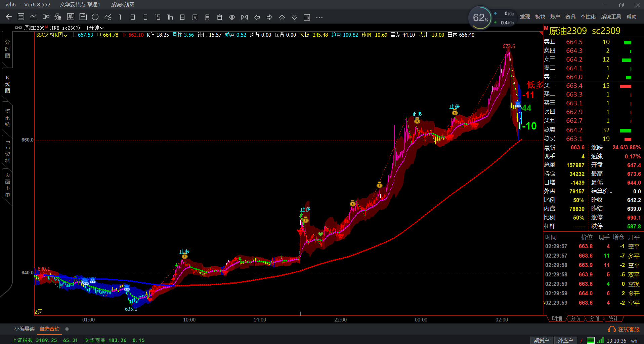Click the double up chevron icon
The height and width of the screenshot is (344, 644).
(282, 17)
